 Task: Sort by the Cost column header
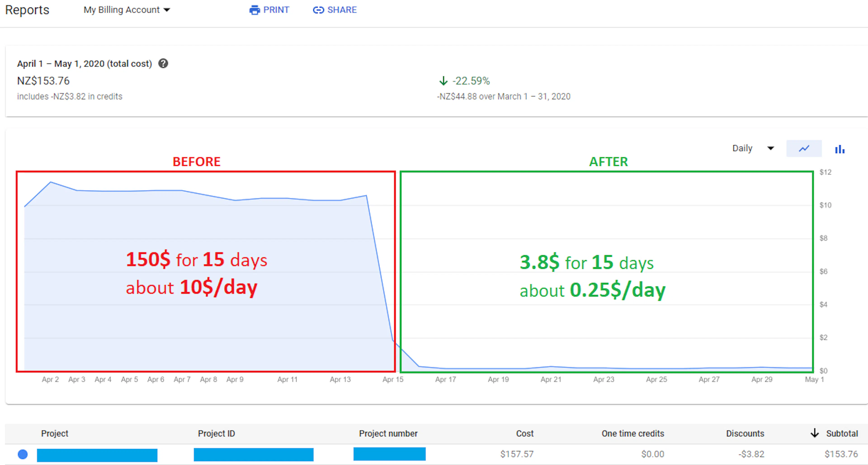tap(525, 433)
